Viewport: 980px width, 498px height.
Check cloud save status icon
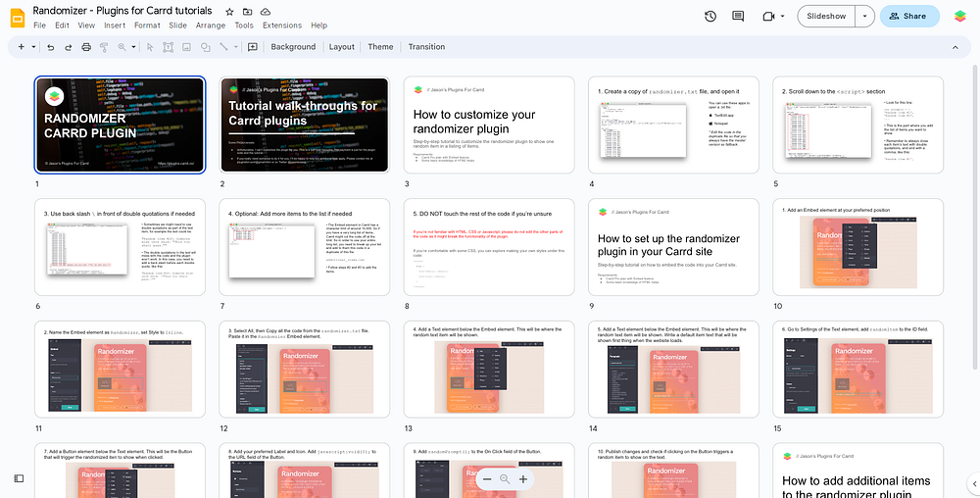pos(266,12)
